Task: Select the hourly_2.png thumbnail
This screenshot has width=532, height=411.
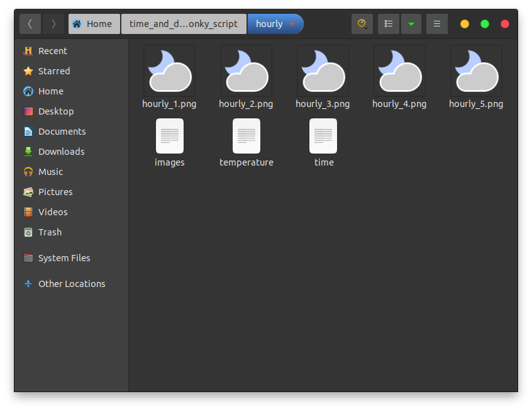Action: coord(247,70)
